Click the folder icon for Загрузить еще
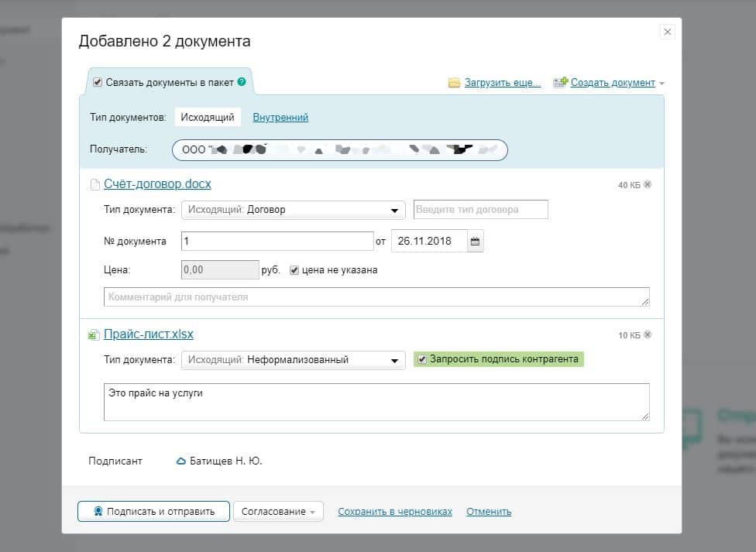Screen dimensions: 756x552 click(455, 83)
